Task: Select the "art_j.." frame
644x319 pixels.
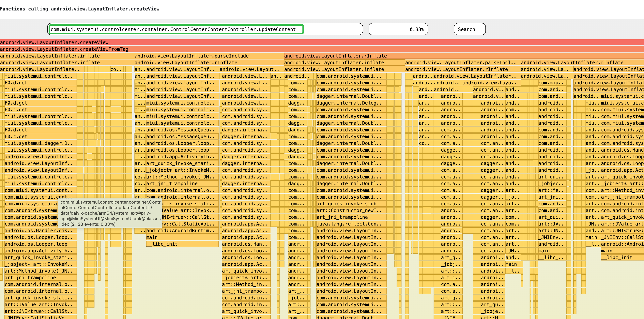Action: pyautogui.click(x=452, y=277)
